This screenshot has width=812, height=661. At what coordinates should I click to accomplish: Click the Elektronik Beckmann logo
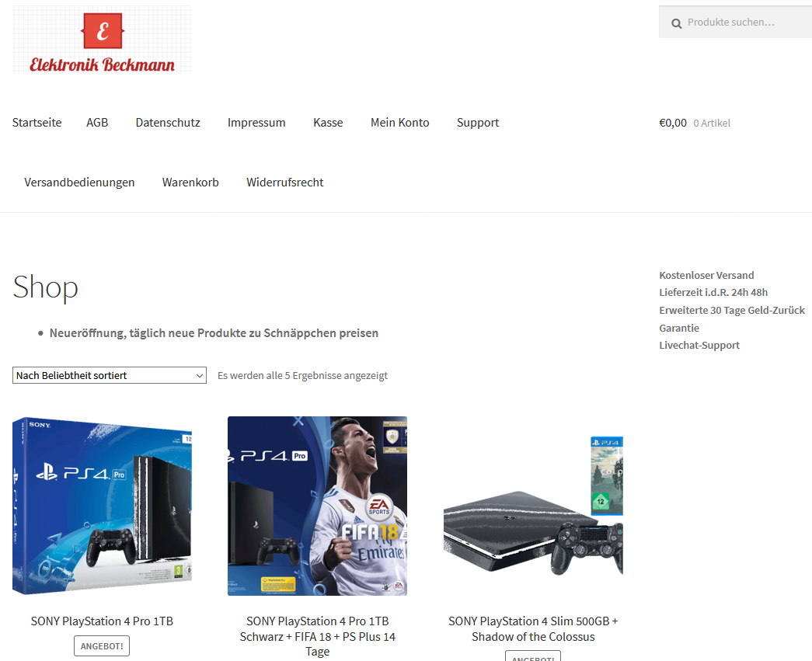tap(102, 40)
